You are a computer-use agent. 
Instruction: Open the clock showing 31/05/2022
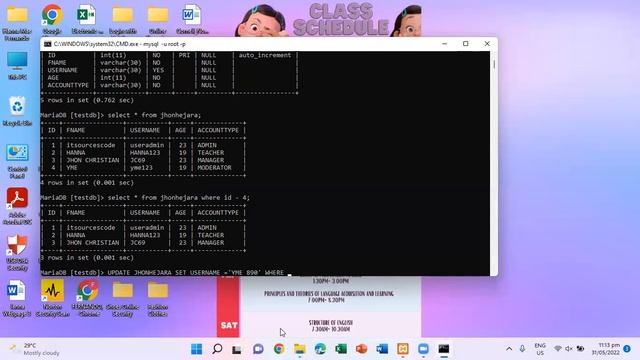click(x=606, y=349)
